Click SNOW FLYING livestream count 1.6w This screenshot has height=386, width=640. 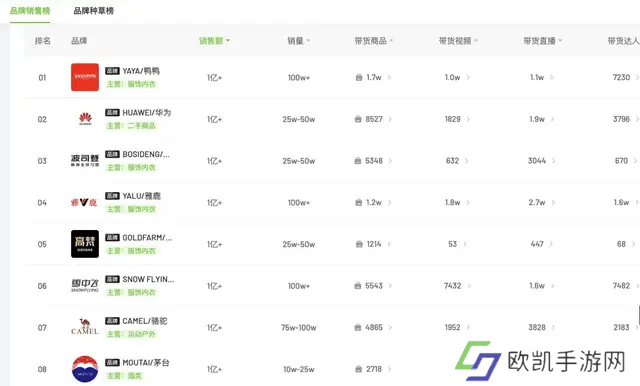point(537,285)
